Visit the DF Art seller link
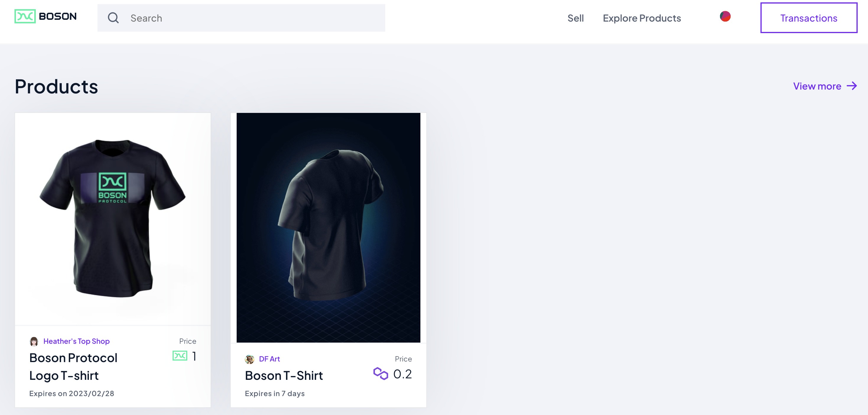 point(269,359)
